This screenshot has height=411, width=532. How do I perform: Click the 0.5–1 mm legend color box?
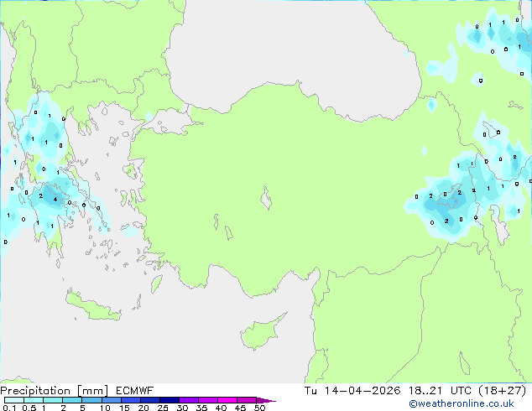pyautogui.click(x=34, y=400)
